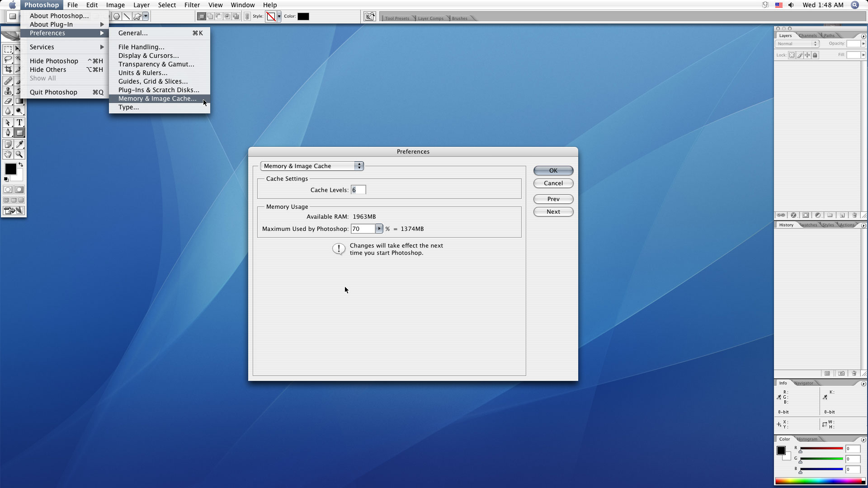
Task: Select the Eyedropper tool
Action: click(20, 144)
